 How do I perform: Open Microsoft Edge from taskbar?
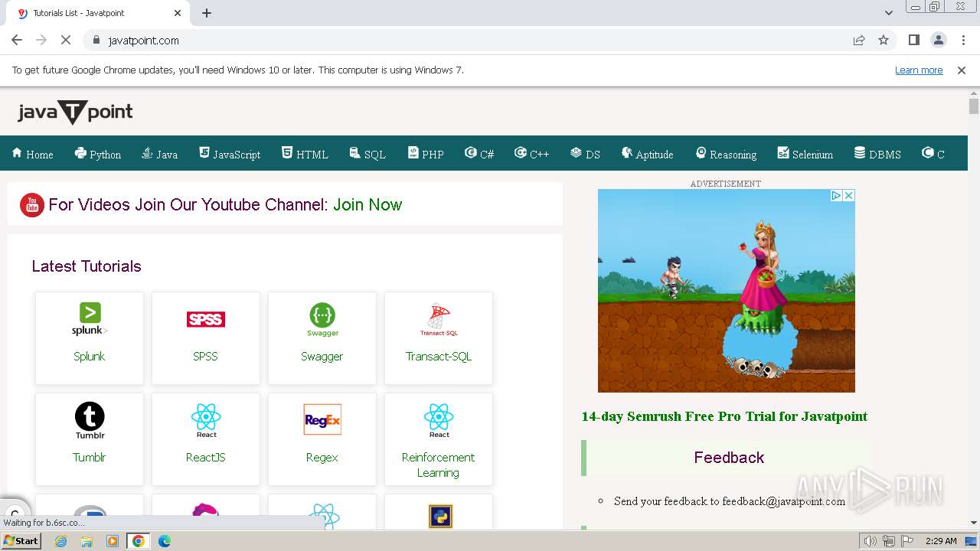pyautogui.click(x=164, y=541)
